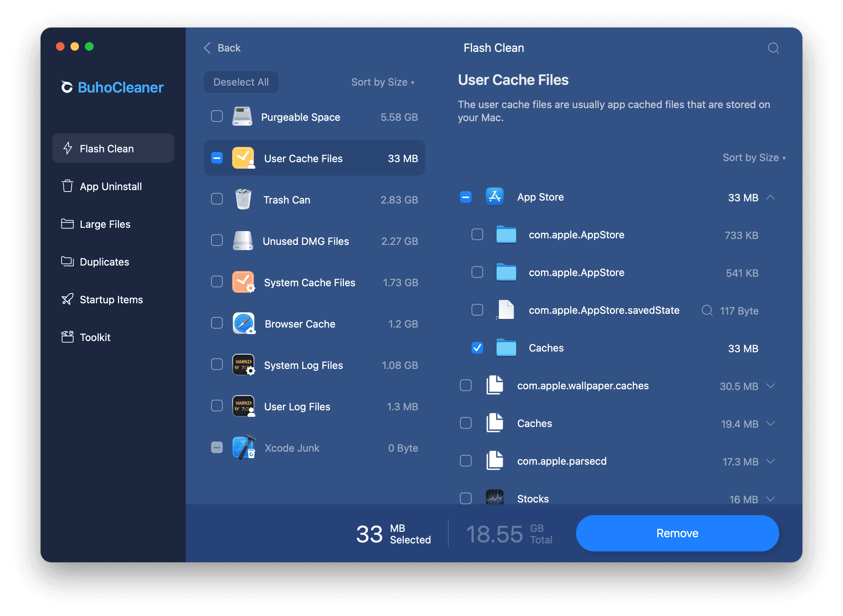Image resolution: width=843 pixels, height=616 pixels.
Task: Click the com.apple.AppStore.savedState file icon
Action: [x=506, y=310]
